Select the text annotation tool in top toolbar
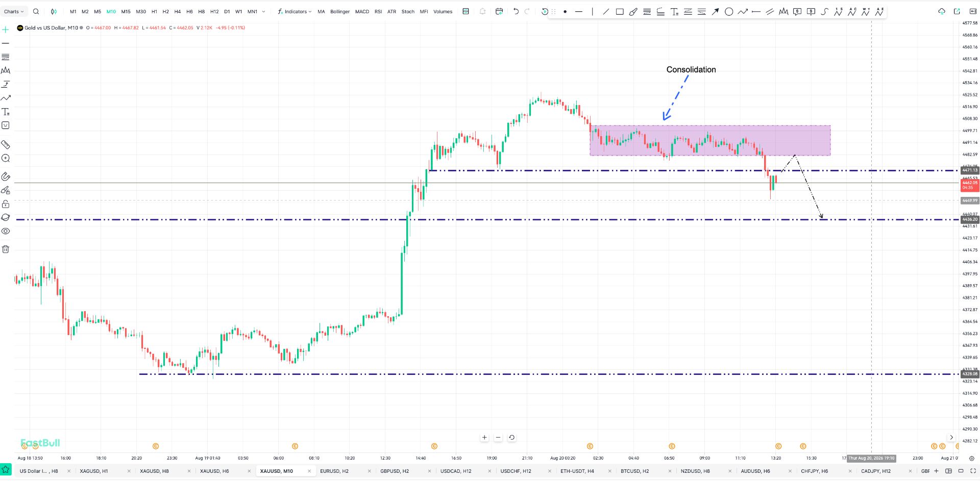Image resolution: width=980 pixels, height=481 pixels. [x=674, y=12]
